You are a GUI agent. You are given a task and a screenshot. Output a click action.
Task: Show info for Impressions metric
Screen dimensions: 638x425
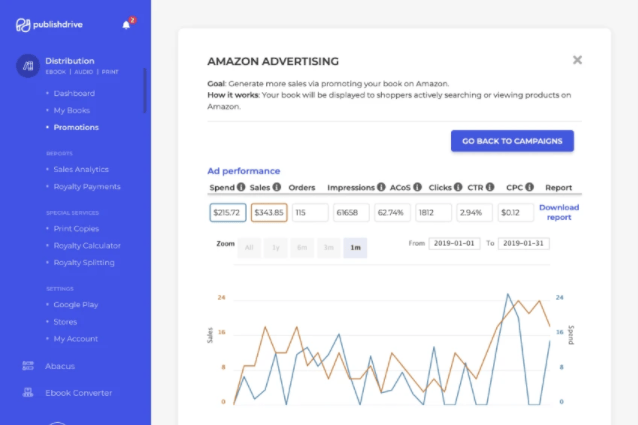click(381, 187)
